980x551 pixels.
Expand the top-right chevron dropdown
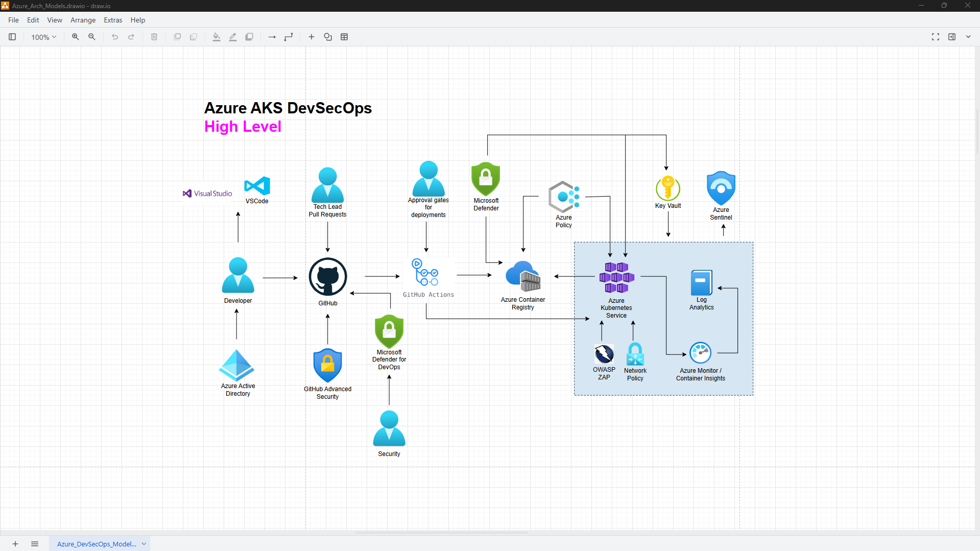968,37
